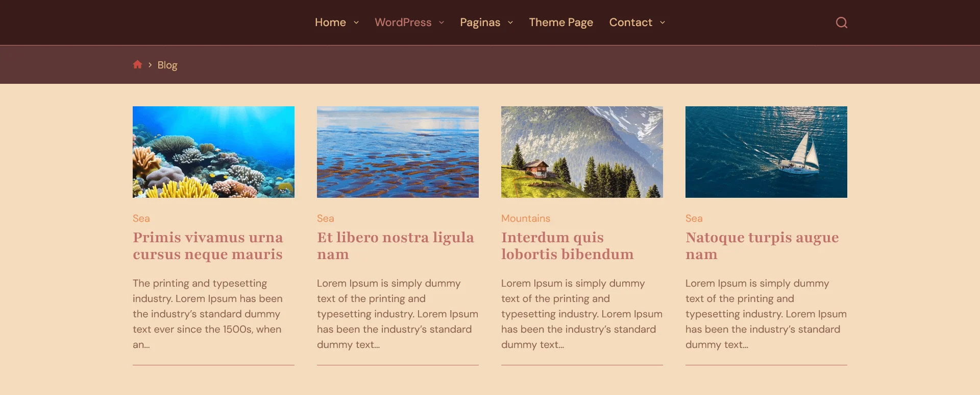The image size is (980, 395).
Task: Open the search magnifier icon
Action: (841, 22)
